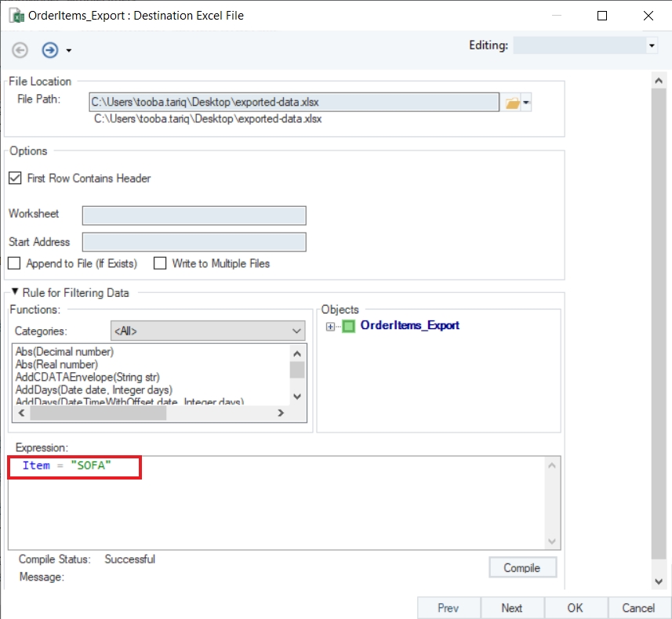Open the Editing dropdown at top right
Screen dimensions: 672x619
point(652,46)
